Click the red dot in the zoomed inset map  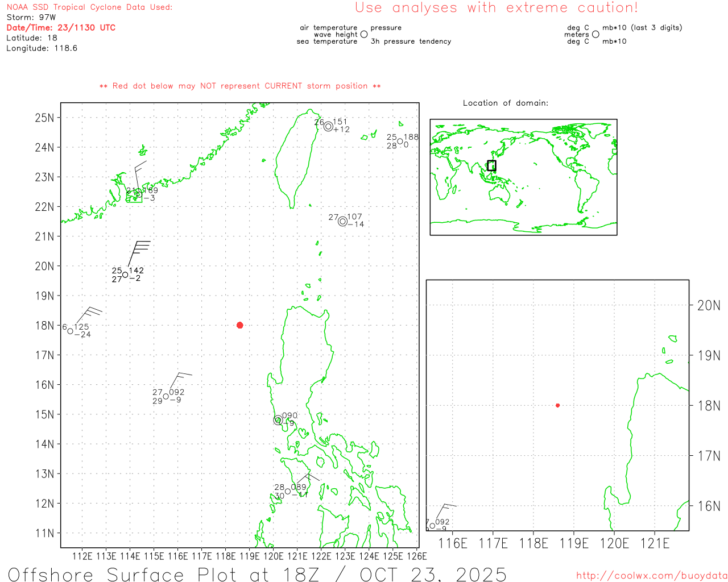pos(557,405)
